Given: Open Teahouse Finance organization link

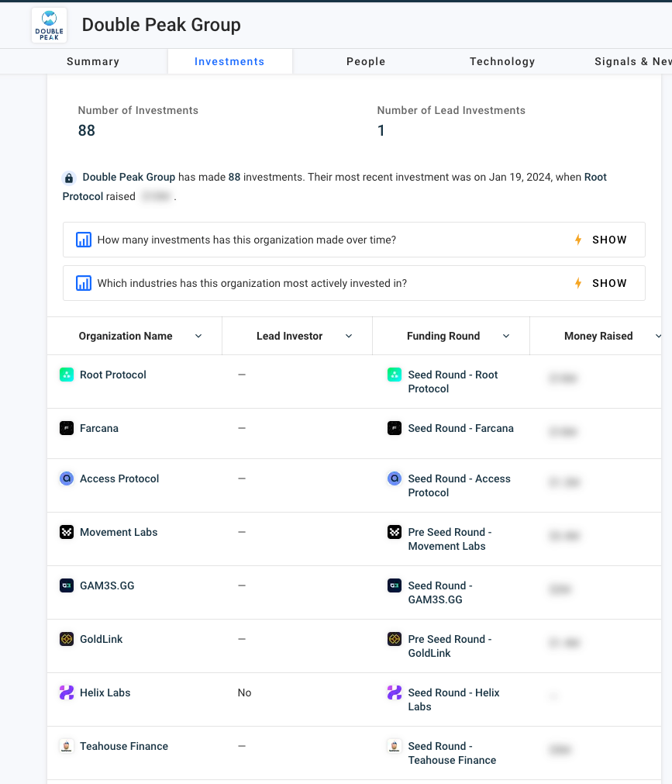Looking at the screenshot, I should point(124,747).
